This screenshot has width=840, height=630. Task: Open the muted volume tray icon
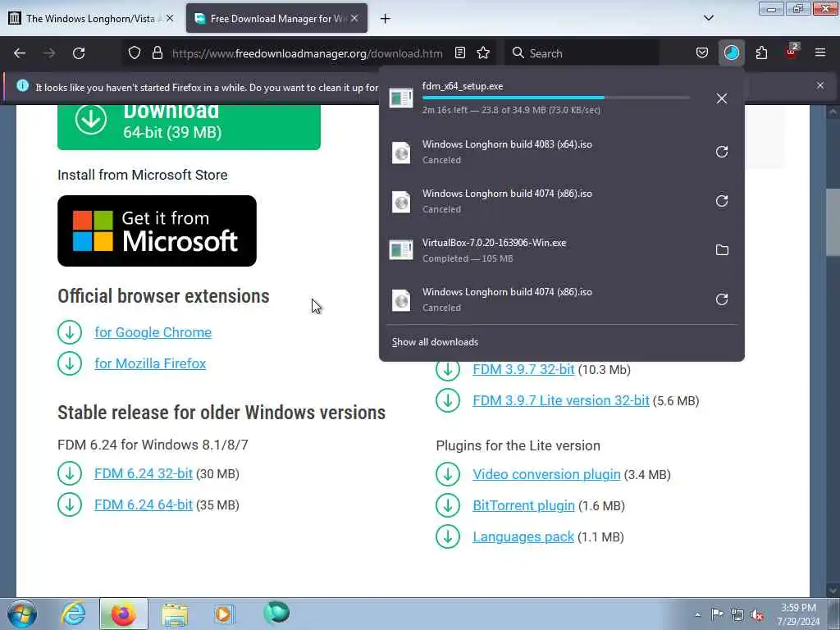coord(757,614)
